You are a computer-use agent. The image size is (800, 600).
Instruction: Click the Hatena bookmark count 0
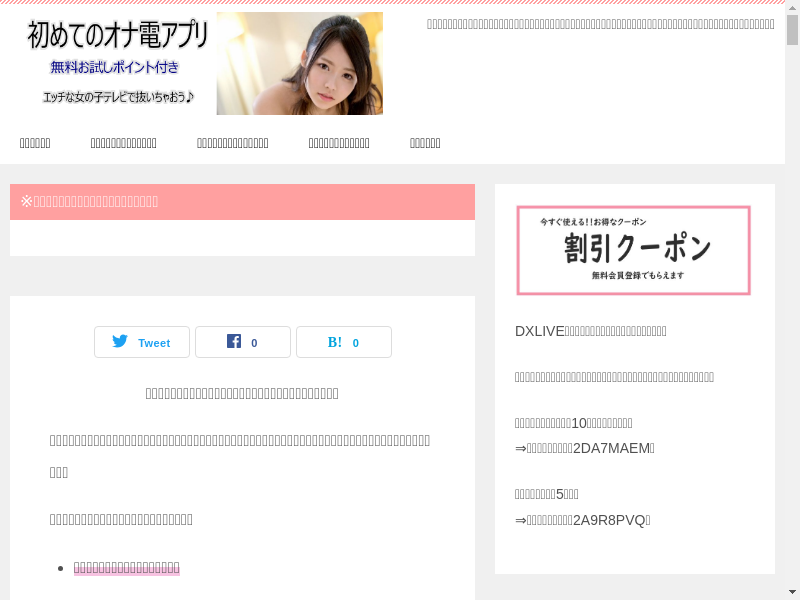(x=355, y=343)
